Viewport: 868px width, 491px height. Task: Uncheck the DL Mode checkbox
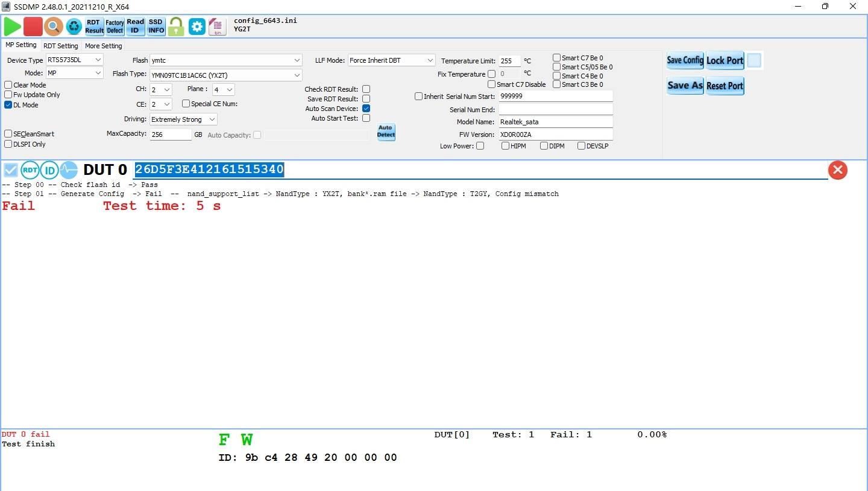pyautogui.click(x=8, y=105)
